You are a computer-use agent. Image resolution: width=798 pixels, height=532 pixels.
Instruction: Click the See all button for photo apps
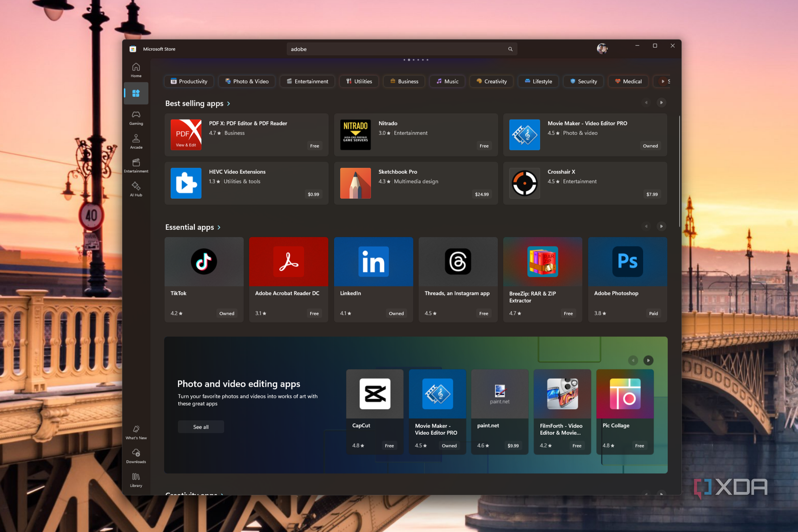tap(200, 427)
